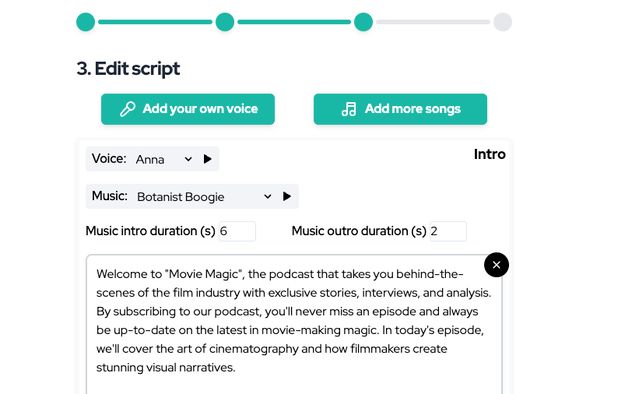Open the Voice dropdown showing Anna
Viewport: 618px width, 394px height.
coord(164,159)
